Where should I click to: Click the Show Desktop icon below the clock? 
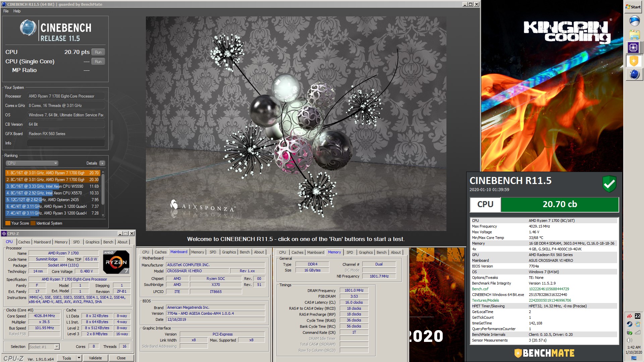pos(634,358)
